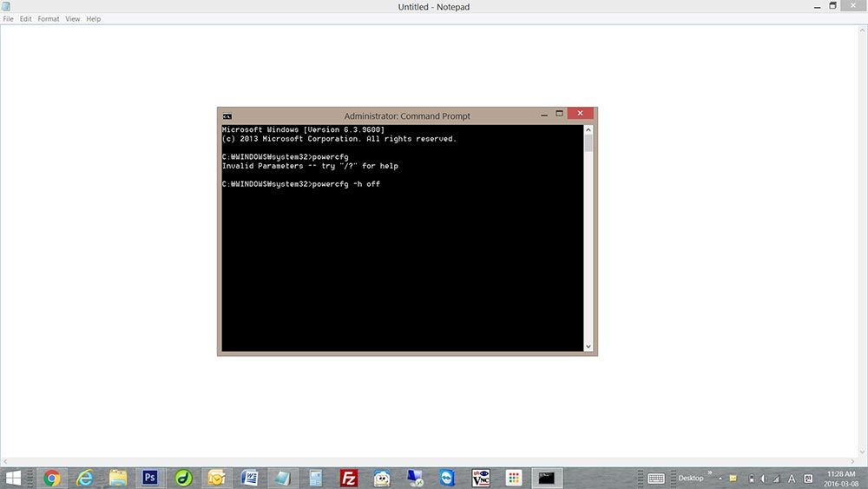Click Notepad horizontal scrollbar left arrow
868x489 pixels.
pos(5,461)
